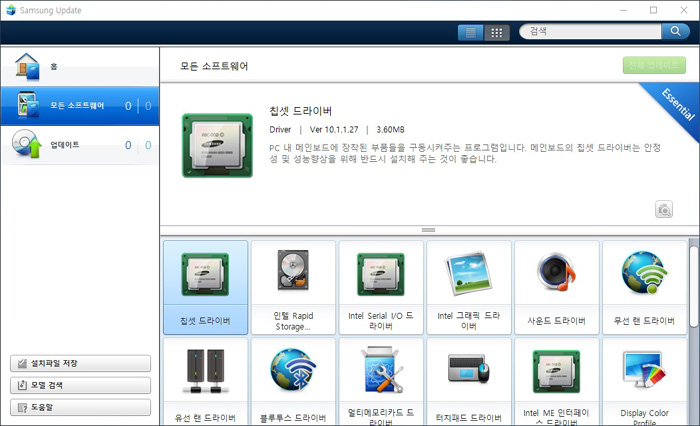Minimize the Samsung Update window
This screenshot has height=426, width=700.
pyautogui.click(x=624, y=10)
